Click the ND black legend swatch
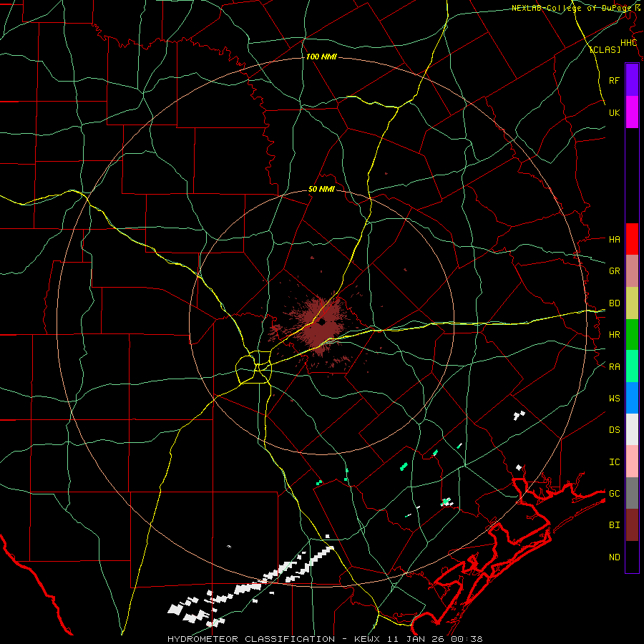The image size is (644, 644). click(x=632, y=557)
